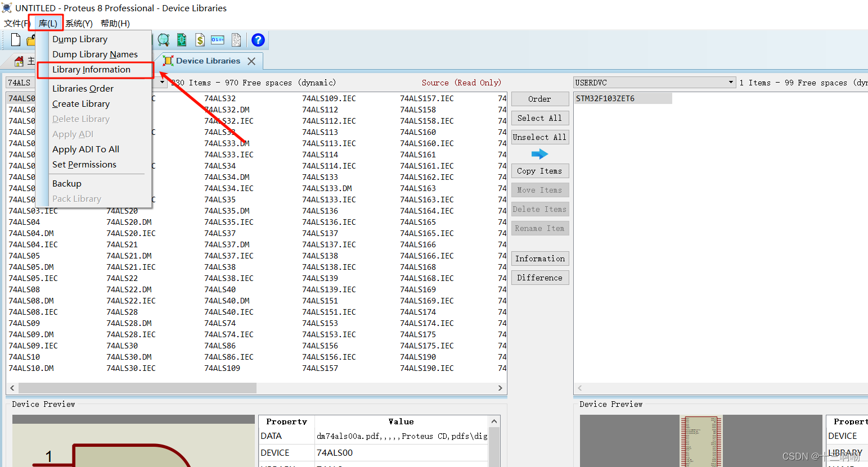Click the Order button
The height and width of the screenshot is (467, 868).
(x=539, y=99)
